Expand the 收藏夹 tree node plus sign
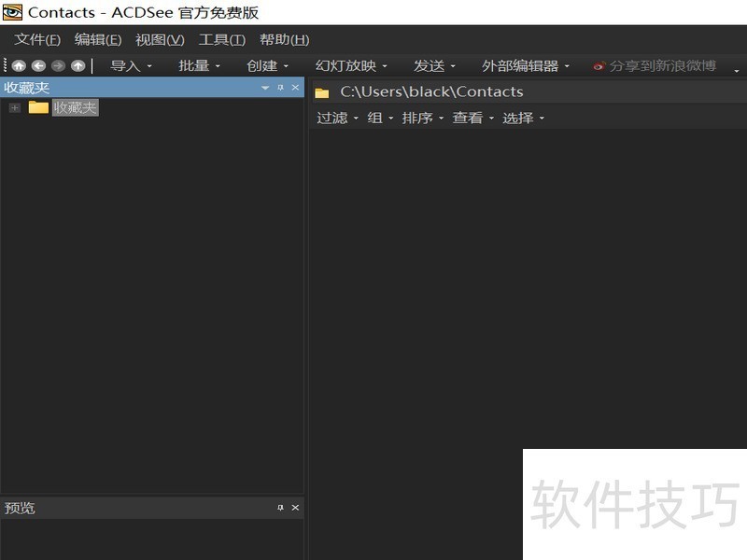747x560 pixels. click(x=14, y=107)
